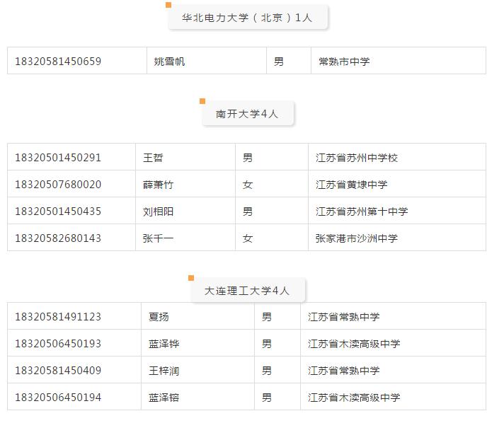Select the name 蓝泽铧

pyautogui.click(x=164, y=344)
